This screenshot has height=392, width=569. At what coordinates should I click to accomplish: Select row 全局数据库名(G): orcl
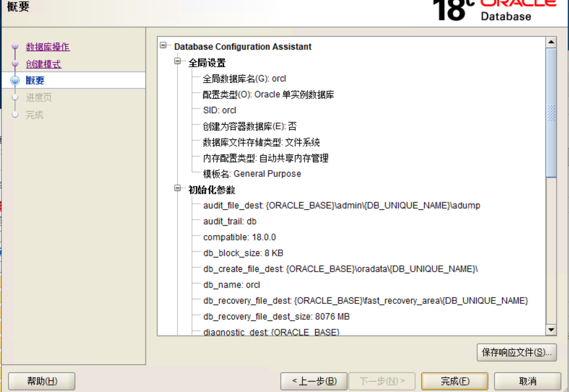click(244, 79)
